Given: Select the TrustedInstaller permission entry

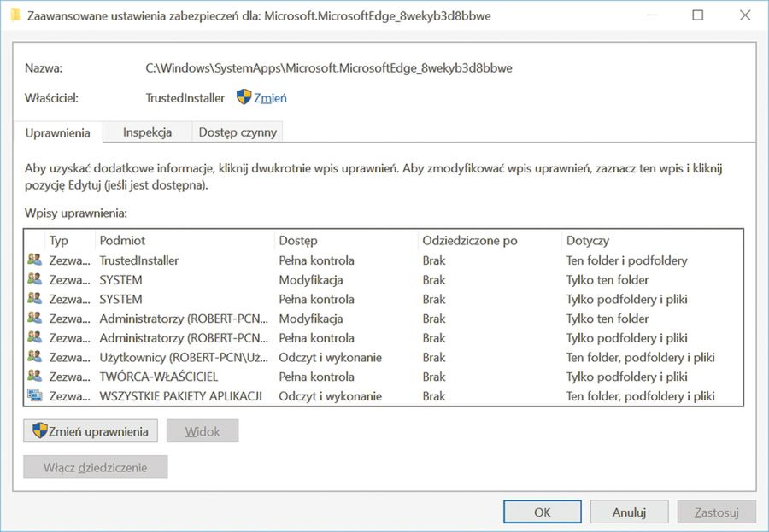Looking at the screenshot, I should click(384, 260).
